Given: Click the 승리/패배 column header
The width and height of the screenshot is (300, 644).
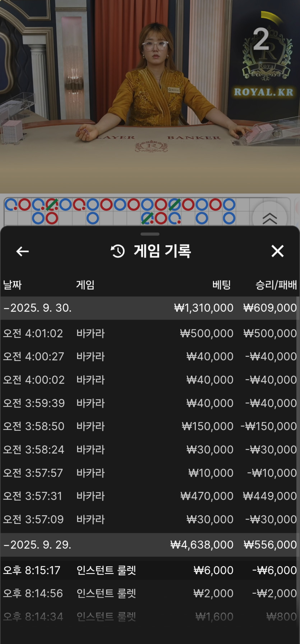Looking at the screenshot, I should [276, 285].
